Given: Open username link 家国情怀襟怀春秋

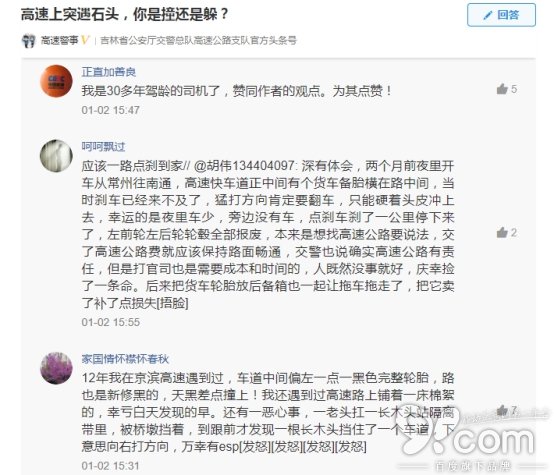Looking at the screenshot, I should [x=125, y=359].
